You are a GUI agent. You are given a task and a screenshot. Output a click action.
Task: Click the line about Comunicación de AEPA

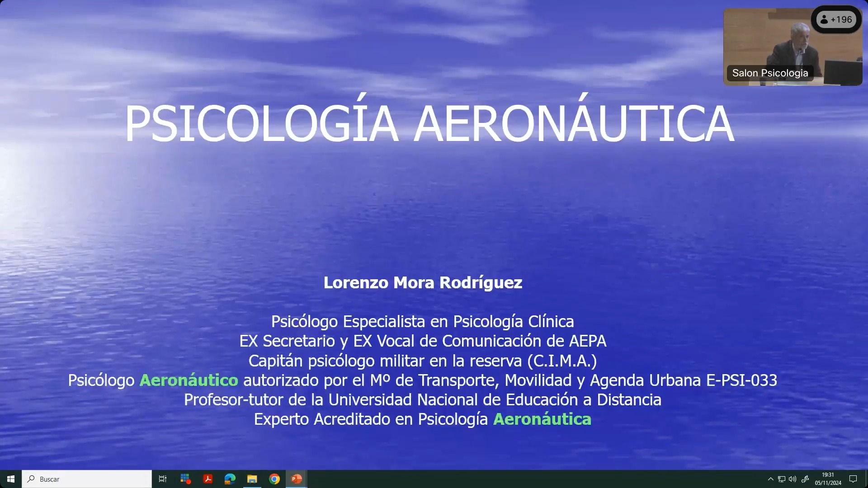(423, 341)
